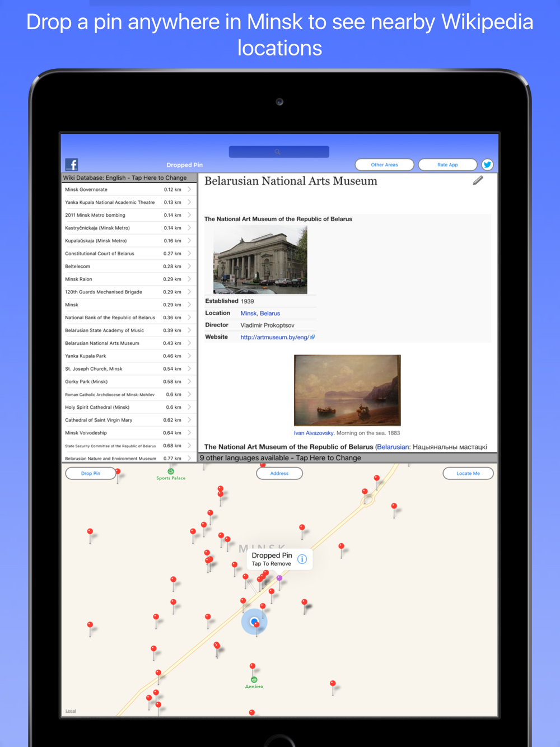This screenshot has width=560, height=747.
Task: Open the plain Minsk list entry
Action: (129, 305)
